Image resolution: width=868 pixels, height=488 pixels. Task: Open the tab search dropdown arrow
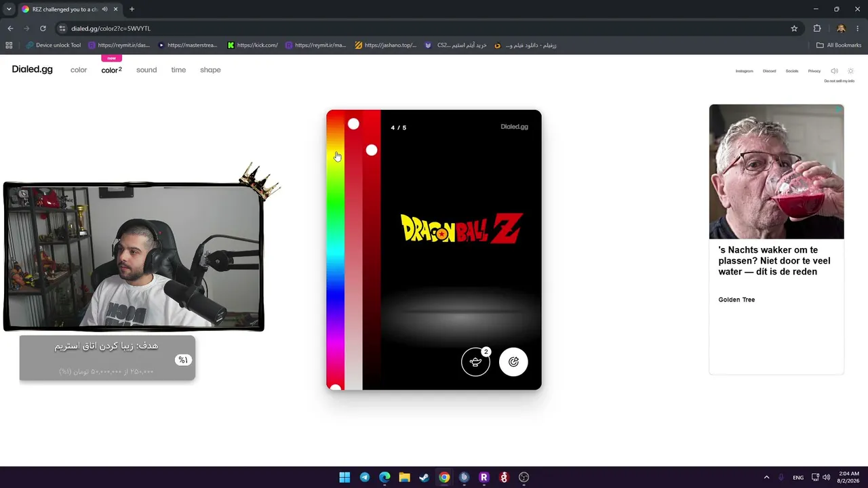9,9
